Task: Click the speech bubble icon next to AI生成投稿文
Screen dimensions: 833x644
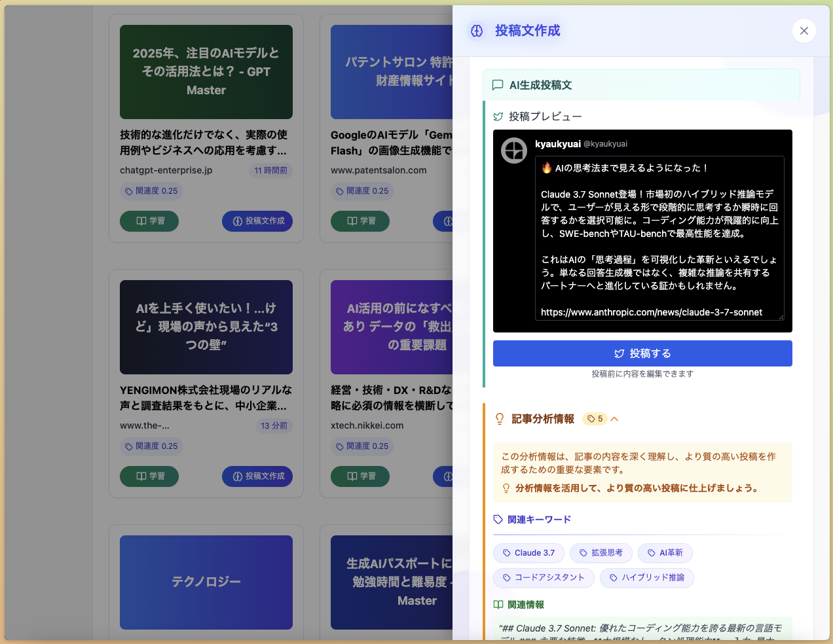Action: pos(498,85)
